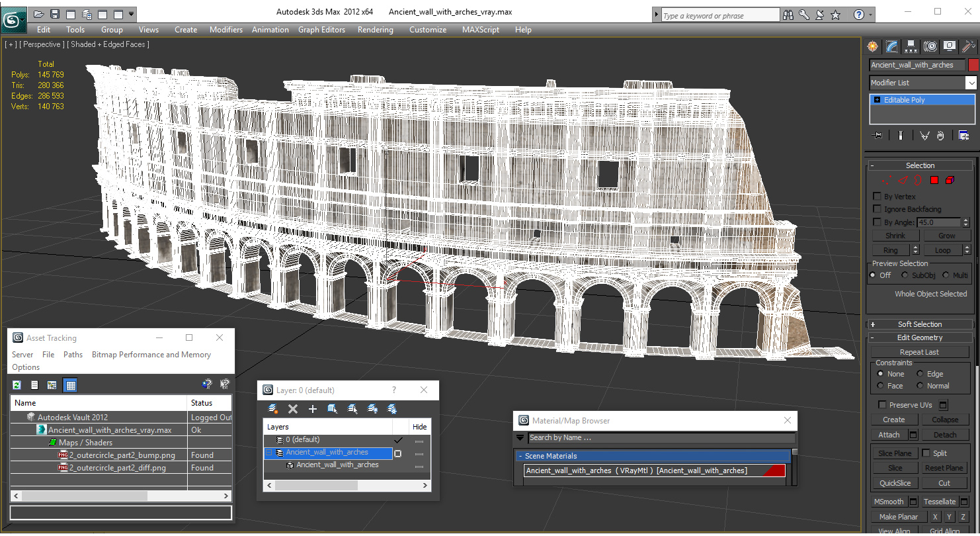The height and width of the screenshot is (536, 980).
Task: Click the Grow selection button
Action: [946, 236]
